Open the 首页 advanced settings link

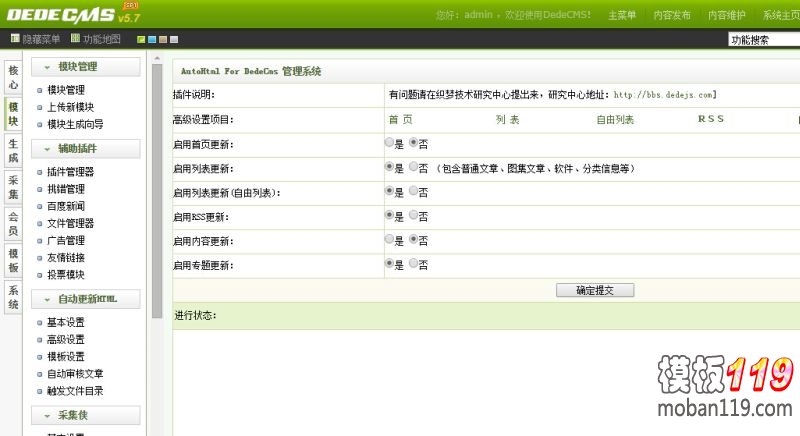pos(401,120)
